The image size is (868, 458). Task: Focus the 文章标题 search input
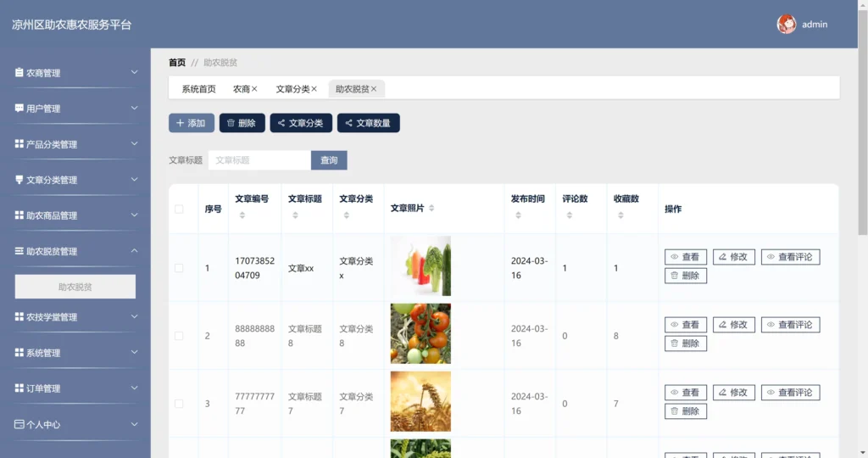pos(259,160)
